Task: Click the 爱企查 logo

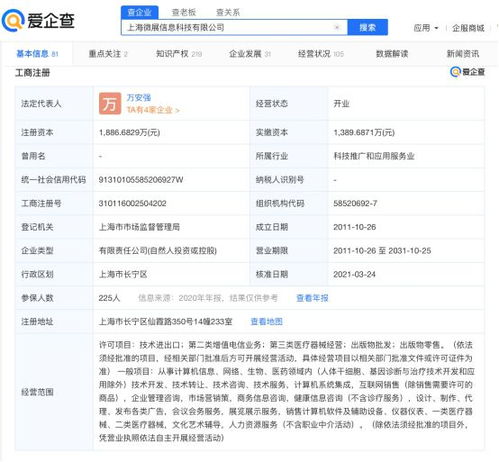Action: click(38, 20)
